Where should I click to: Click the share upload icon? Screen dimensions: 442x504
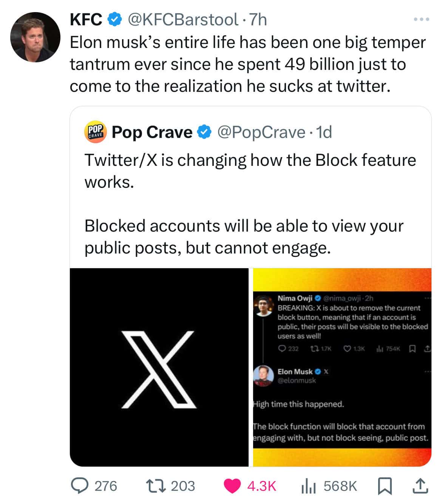420,486
